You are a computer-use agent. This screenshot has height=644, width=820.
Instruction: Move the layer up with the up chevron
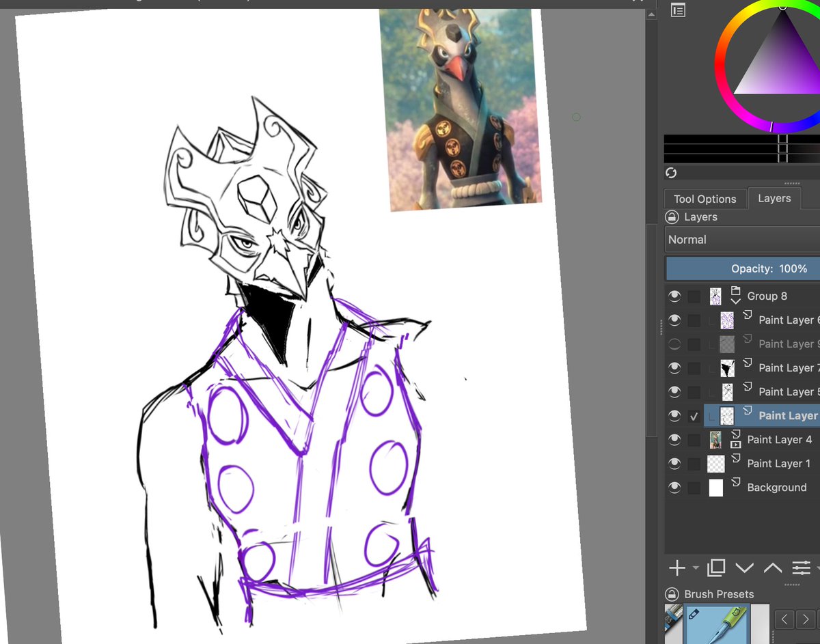[772, 568]
